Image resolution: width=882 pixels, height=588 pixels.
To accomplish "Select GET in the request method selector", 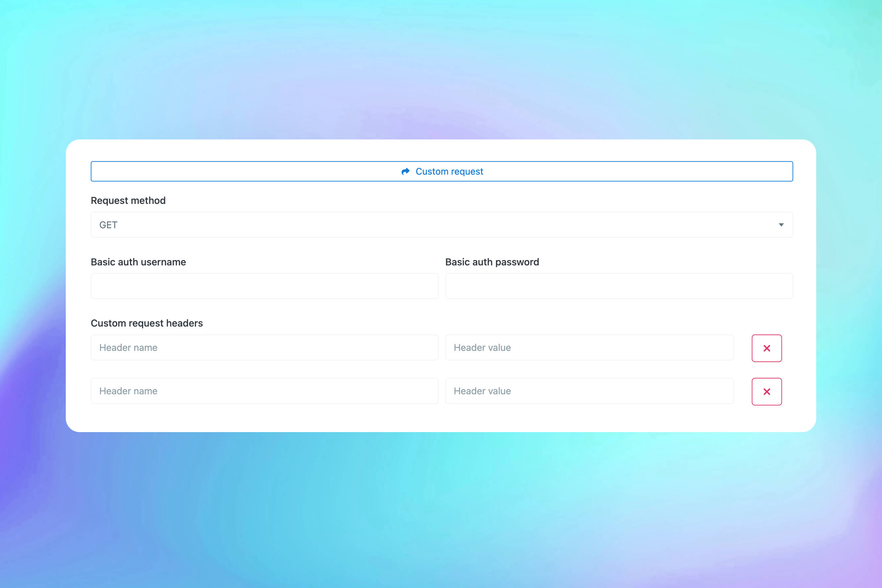I will coord(442,225).
